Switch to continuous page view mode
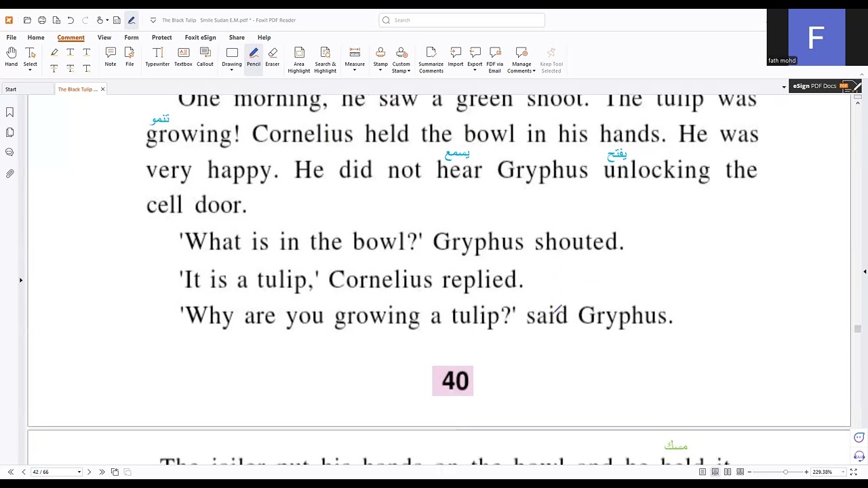 715,472
